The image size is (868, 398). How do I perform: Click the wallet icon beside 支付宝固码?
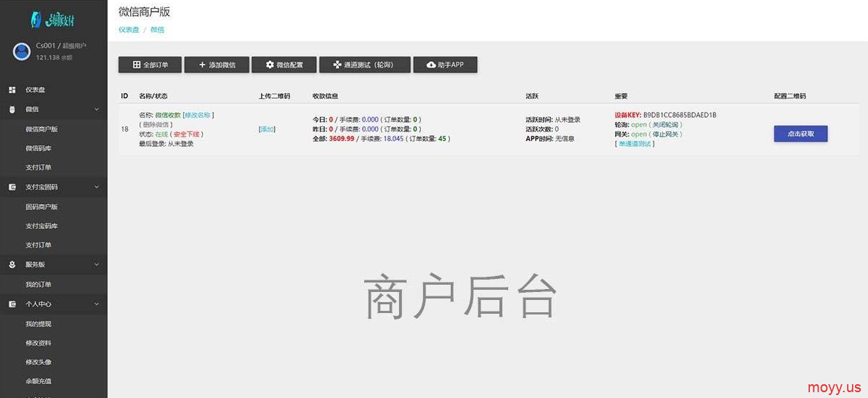tap(12, 187)
